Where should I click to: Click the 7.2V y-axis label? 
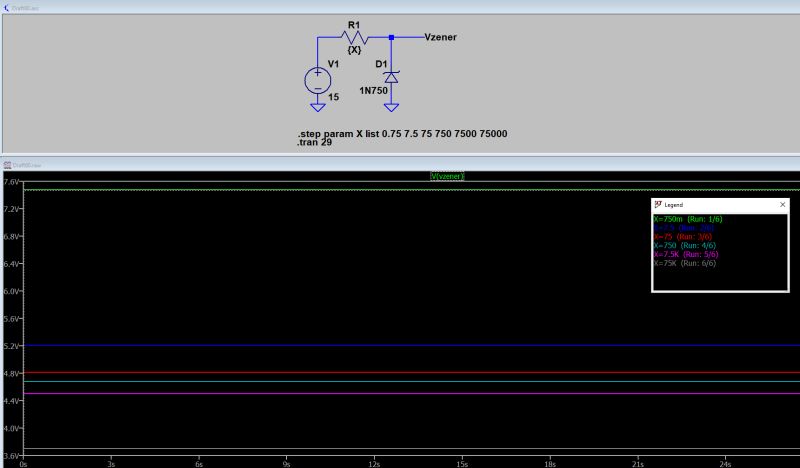[x=11, y=209]
